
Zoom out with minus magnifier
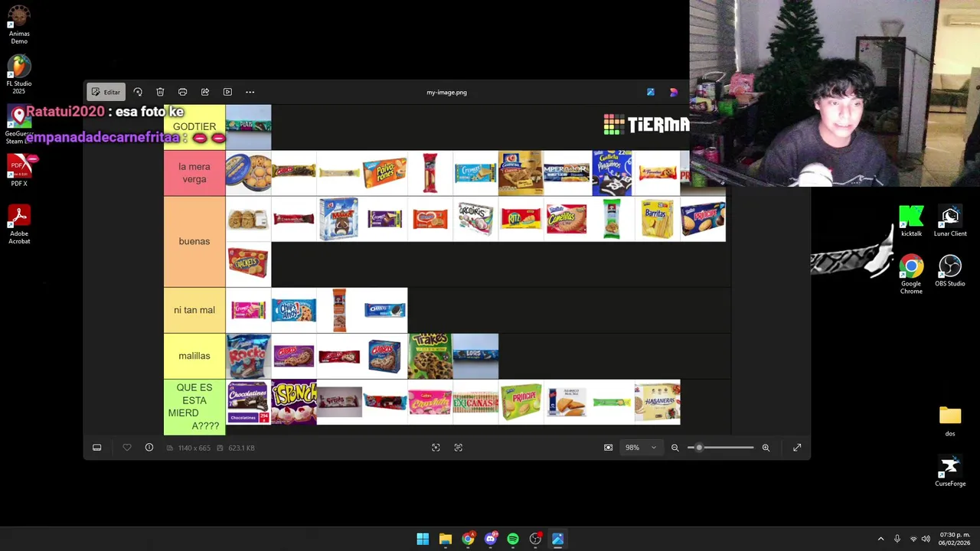pyautogui.click(x=675, y=448)
